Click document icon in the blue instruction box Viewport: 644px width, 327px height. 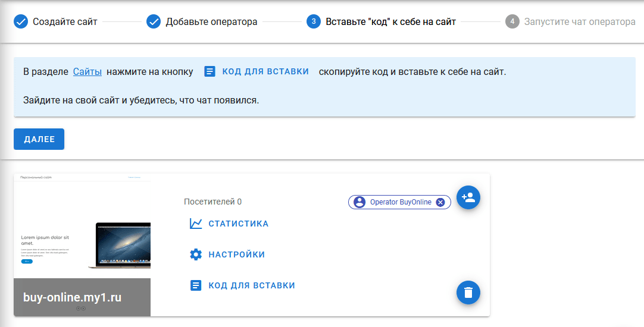pos(210,71)
